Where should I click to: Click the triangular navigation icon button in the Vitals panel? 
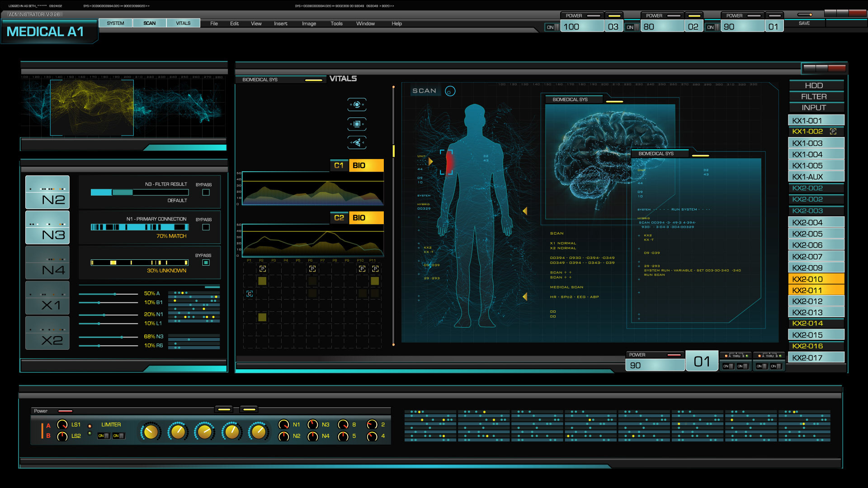click(x=357, y=143)
